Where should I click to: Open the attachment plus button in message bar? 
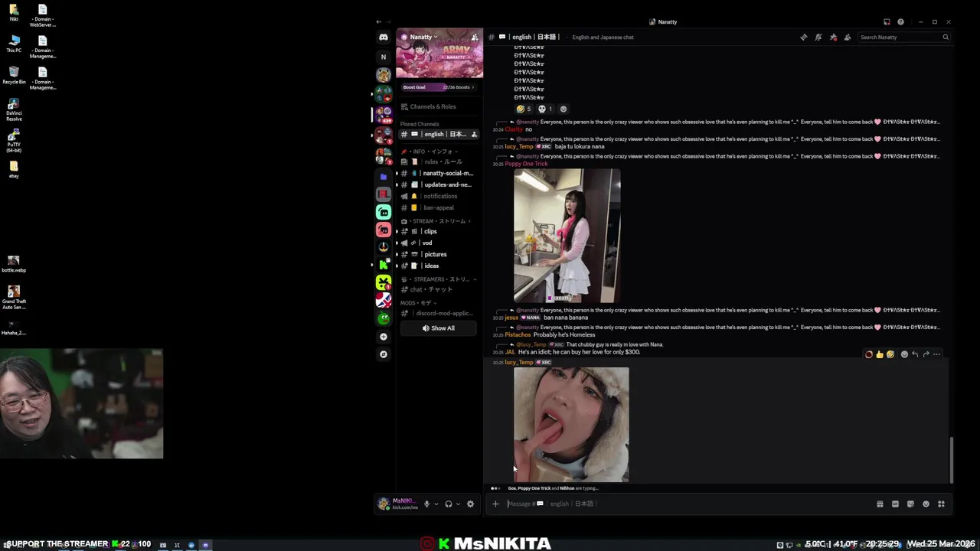pos(495,504)
